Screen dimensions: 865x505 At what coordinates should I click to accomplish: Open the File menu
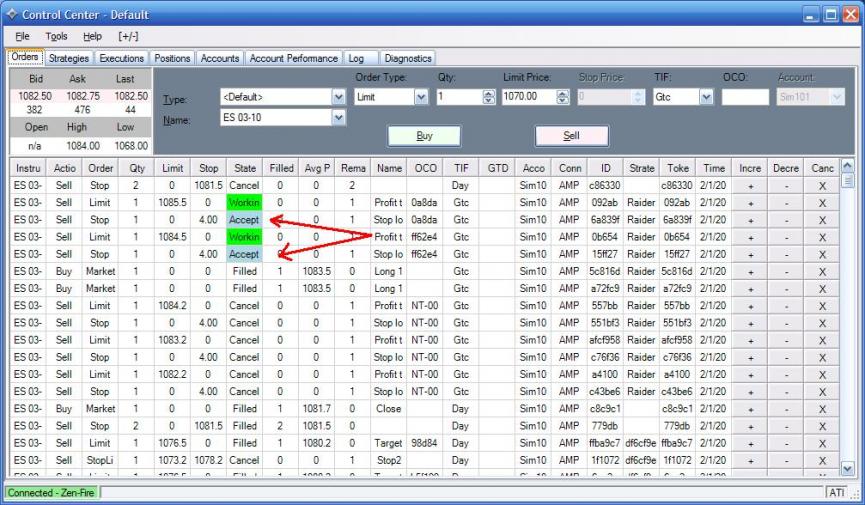pyautogui.click(x=23, y=36)
